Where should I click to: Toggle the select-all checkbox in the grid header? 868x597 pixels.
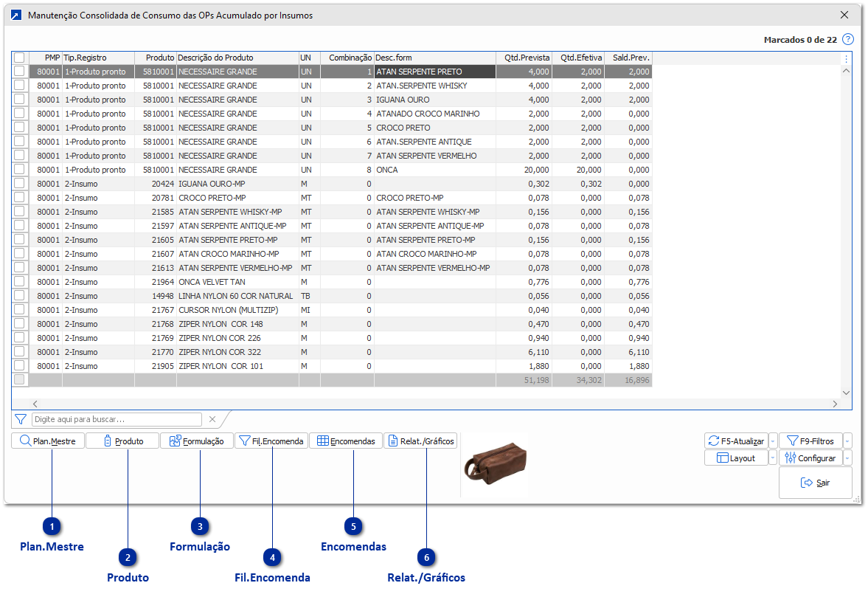tap(20, 58)
